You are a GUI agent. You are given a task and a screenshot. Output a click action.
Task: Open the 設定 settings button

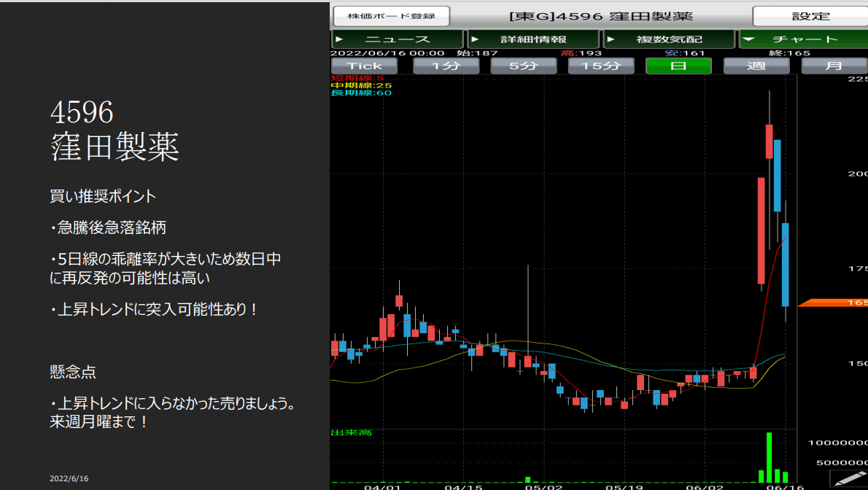(810, 16)
